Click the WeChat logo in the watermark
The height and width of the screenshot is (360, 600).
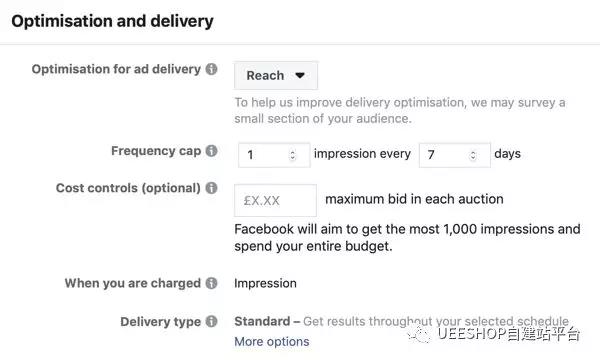point(419,334)
